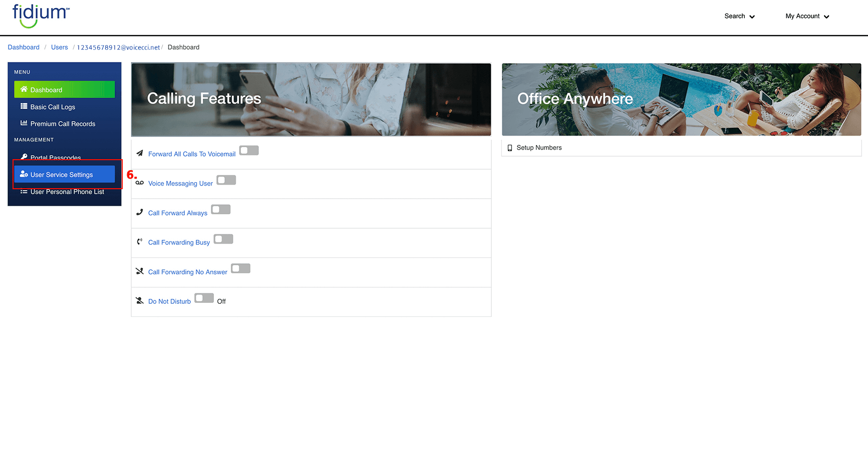
Task: Click the Office Anywhere banner image
Action: pos(681,99)
